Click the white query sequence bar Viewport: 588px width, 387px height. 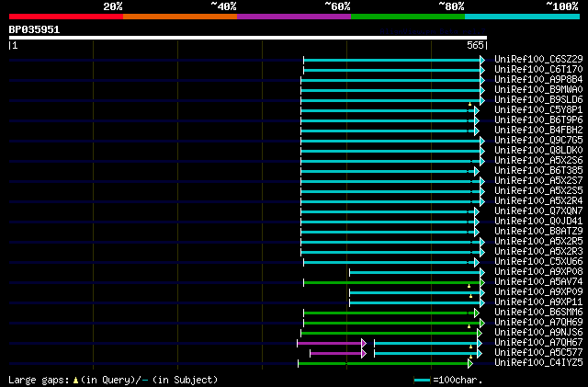click(x=248, y=38)
